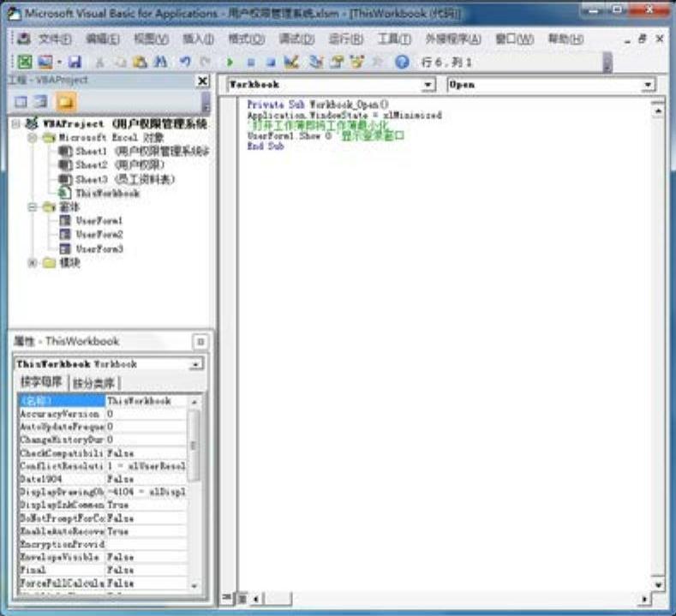Click the Full Module View button below code
Viewport: 676px width, 616px height.
click(x=242, y=598)
